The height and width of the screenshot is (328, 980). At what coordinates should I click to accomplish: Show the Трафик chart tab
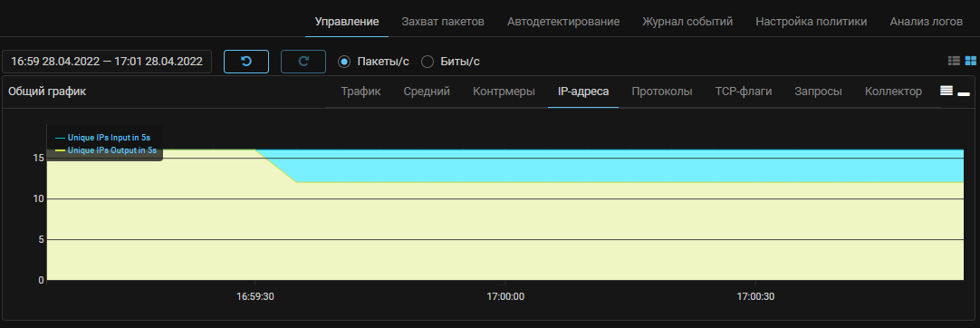coord(360,92)
